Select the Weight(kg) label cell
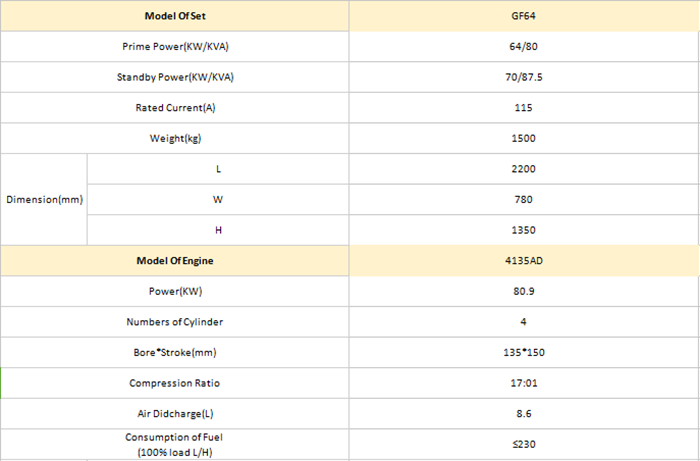The width and height of the screenshot is (700, 461). coord(175,138)
